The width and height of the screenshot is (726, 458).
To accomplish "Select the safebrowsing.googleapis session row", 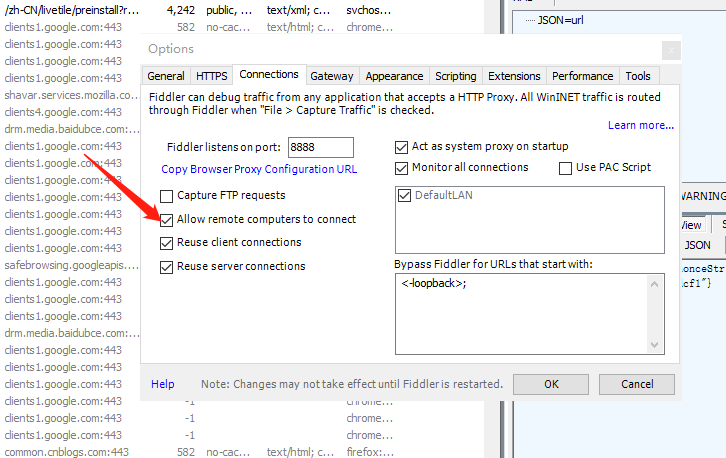I will coord(72,265).
